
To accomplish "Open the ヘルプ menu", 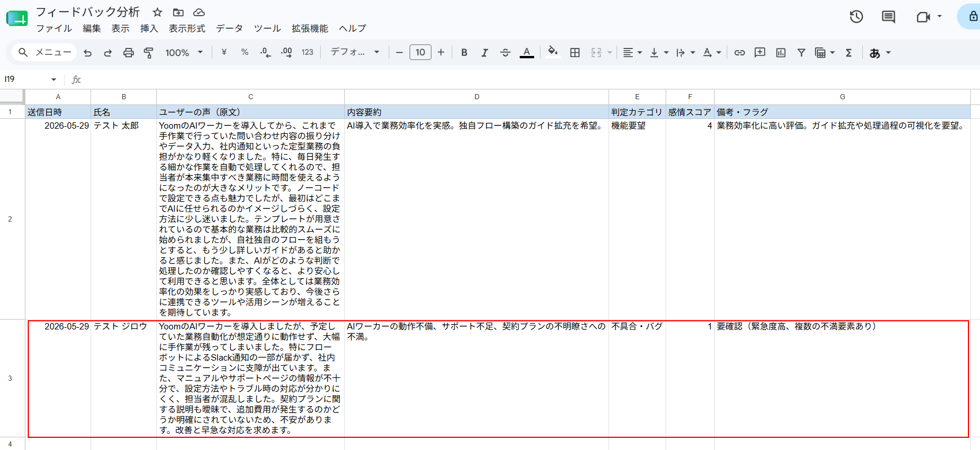I will pos(352,28).
